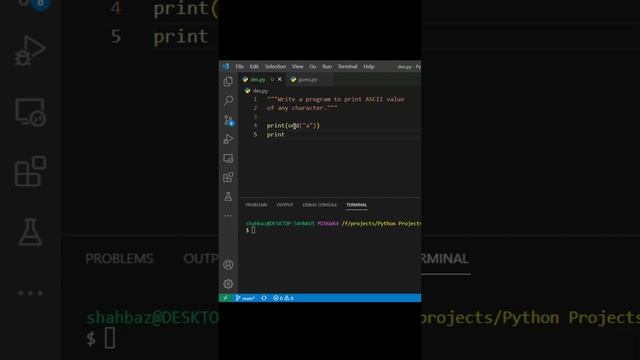Select the TERMINAL panel tab
This screenshot has height=360, width=640.
[x=357, y=205]
